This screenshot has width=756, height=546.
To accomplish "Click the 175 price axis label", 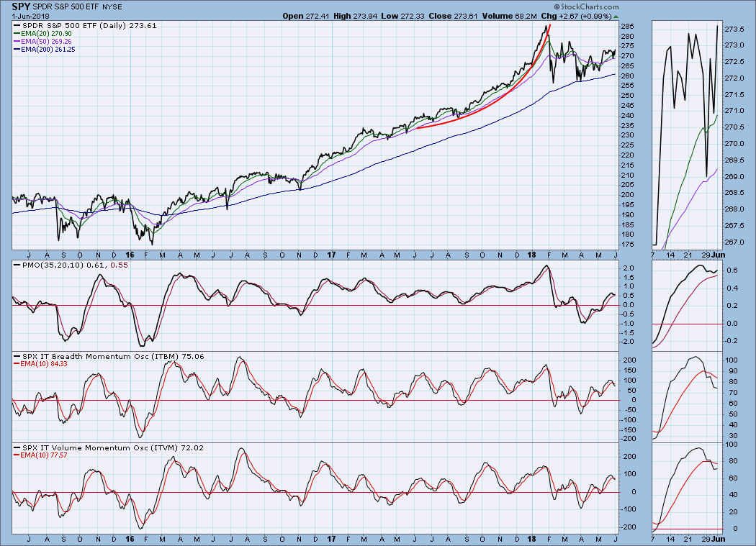I will 628,245.
